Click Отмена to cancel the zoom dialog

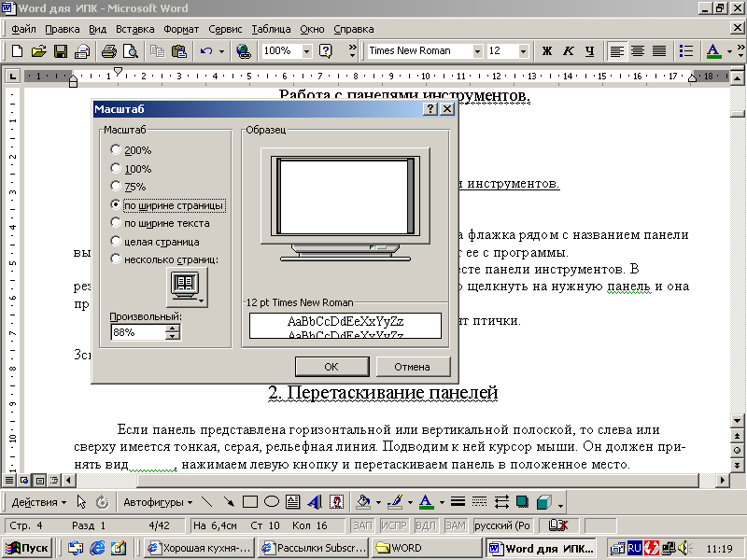[412, 367]
